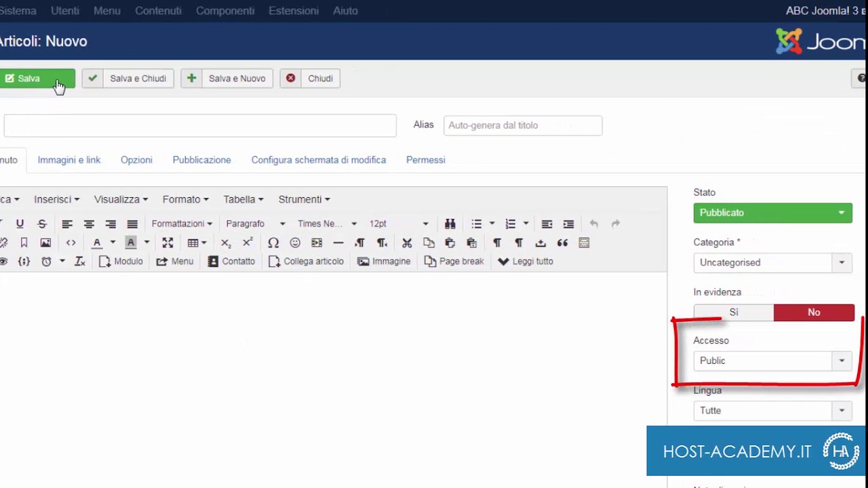This screenshot has width=868, height=488.
Task: Open the background color picker arrow
Action: [x=146, y=243]
